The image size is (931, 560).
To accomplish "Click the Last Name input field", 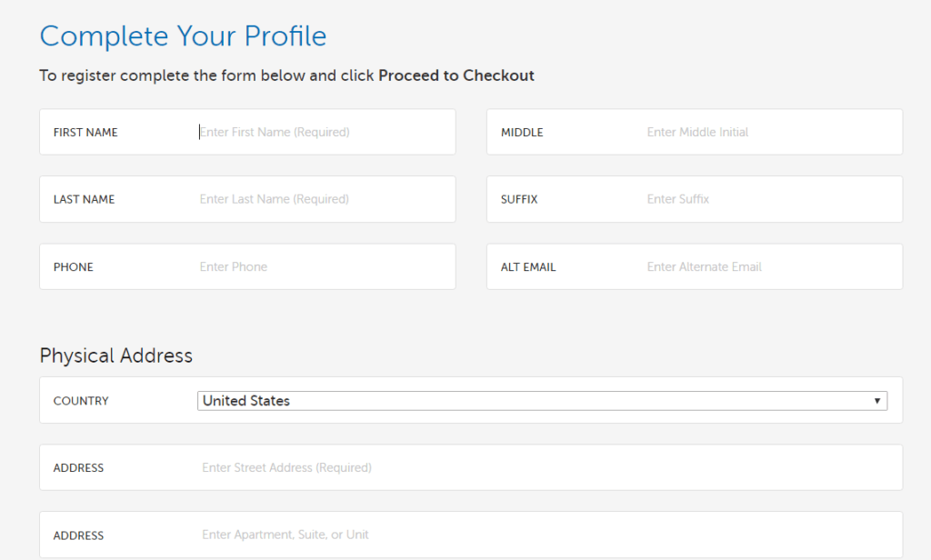I will (x=318, y=199).
